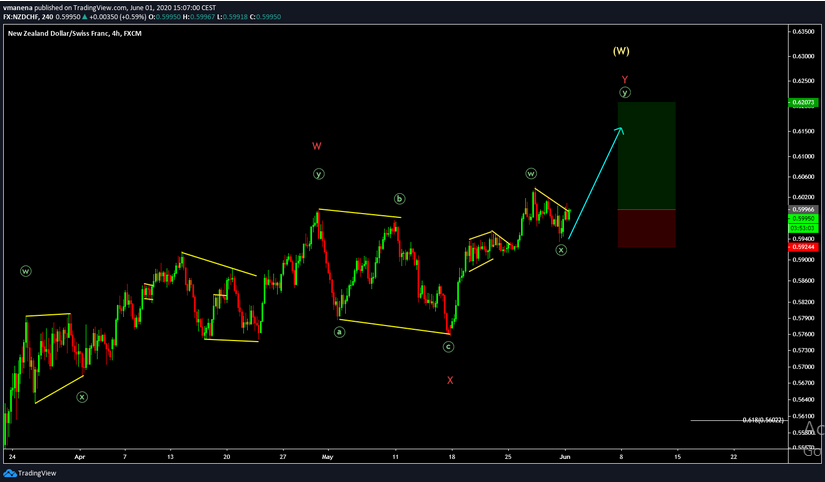Click the '24' date on the time axis
Viewport: 825px width, 482px height.
click(12, 457)
